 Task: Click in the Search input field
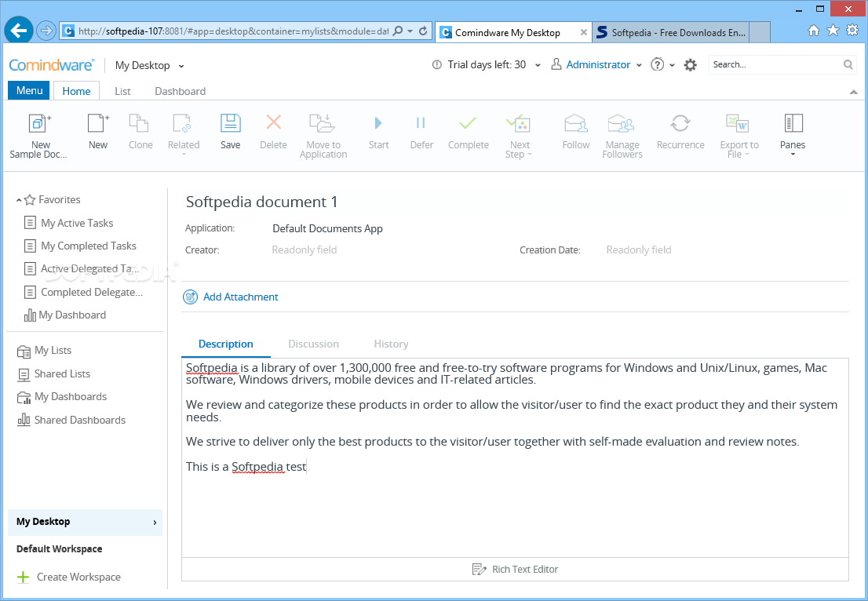[775, 65]
